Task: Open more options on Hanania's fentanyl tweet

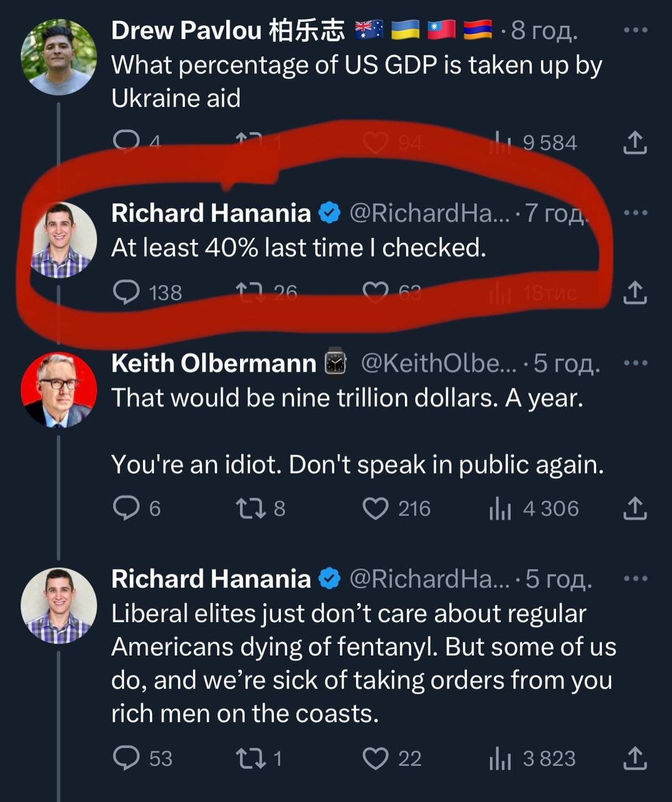Action: 636,578
